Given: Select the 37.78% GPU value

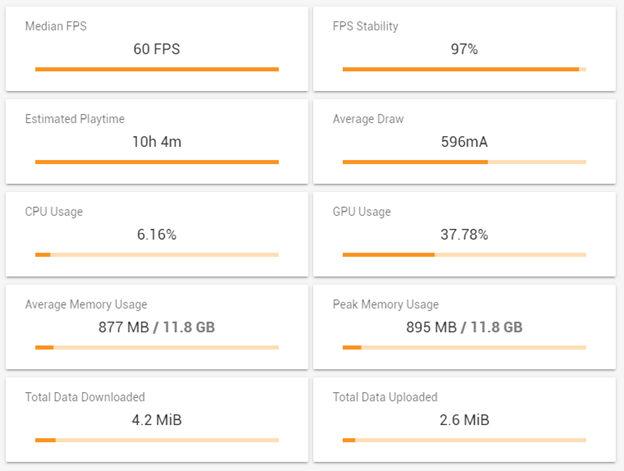Looking at the screenshot, I should coord(464,234).
